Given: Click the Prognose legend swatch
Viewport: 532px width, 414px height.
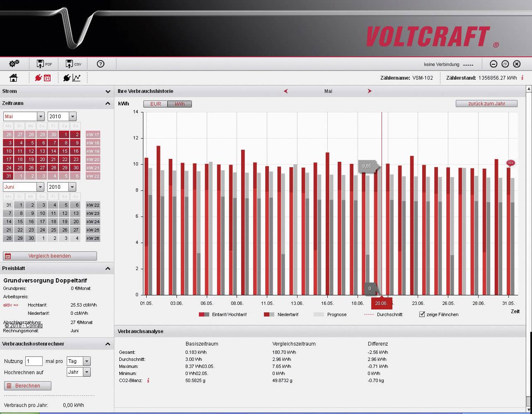Looking at the screenshot, I should pos(319,314).
